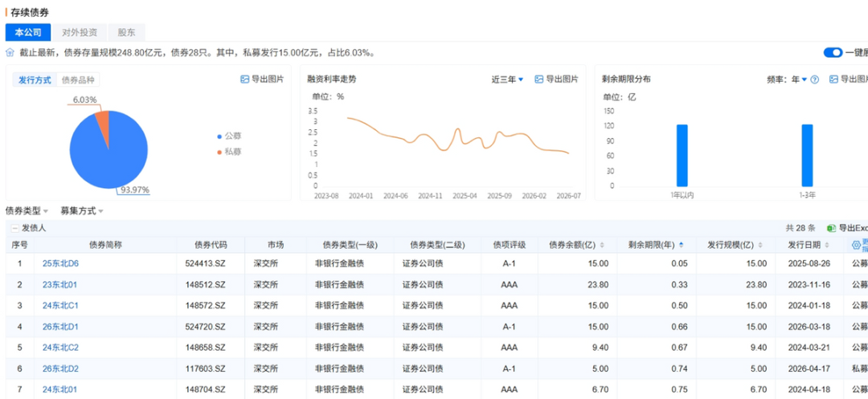
Task: Open the column settings gear icon
Action: tap(857, 245)
